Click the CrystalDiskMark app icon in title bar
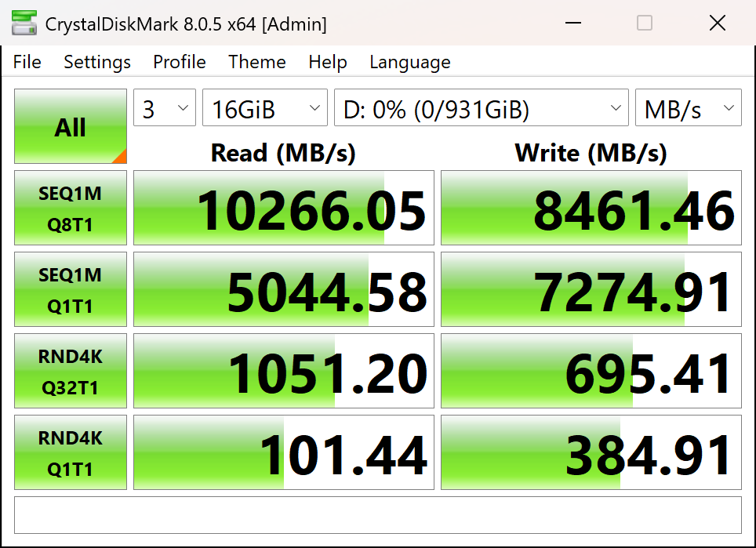Screen dimensions: 756x548 click(24, 23)
